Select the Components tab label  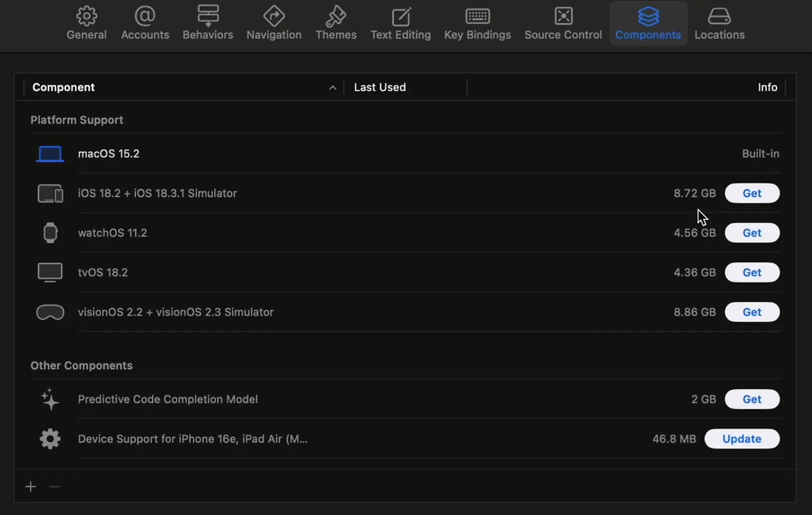pos(648,35)
